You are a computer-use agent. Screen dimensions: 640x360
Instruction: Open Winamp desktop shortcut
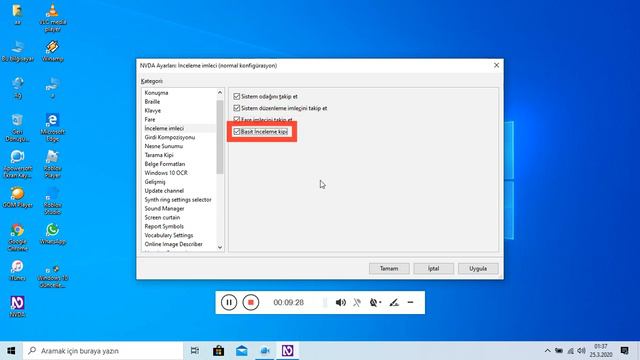click(53, 51)
